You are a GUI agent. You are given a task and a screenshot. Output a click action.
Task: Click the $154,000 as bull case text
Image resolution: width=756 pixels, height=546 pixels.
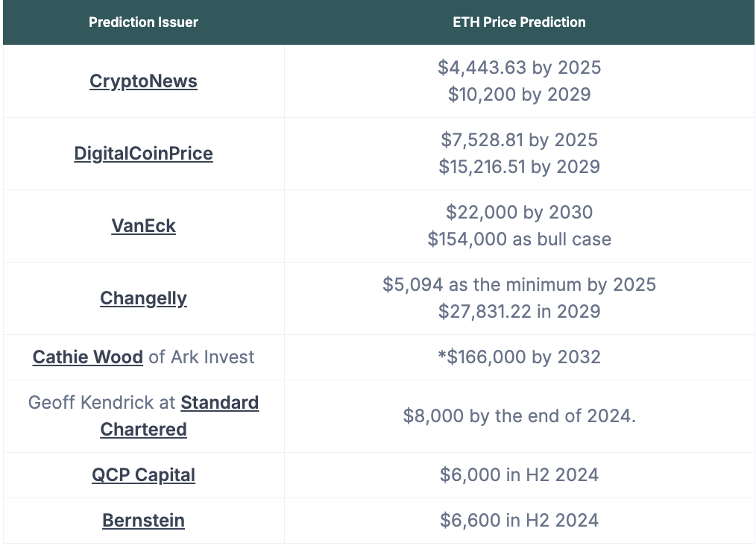(x=519, y=239)
